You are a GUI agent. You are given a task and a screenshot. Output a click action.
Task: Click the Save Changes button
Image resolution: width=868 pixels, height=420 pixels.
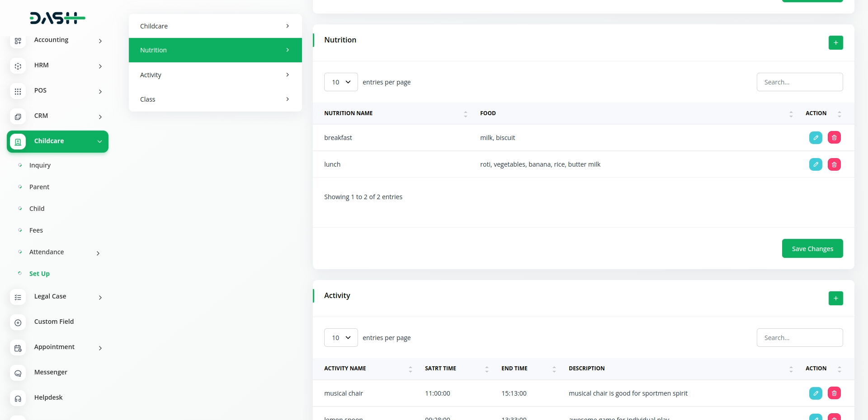pos(812,249)
